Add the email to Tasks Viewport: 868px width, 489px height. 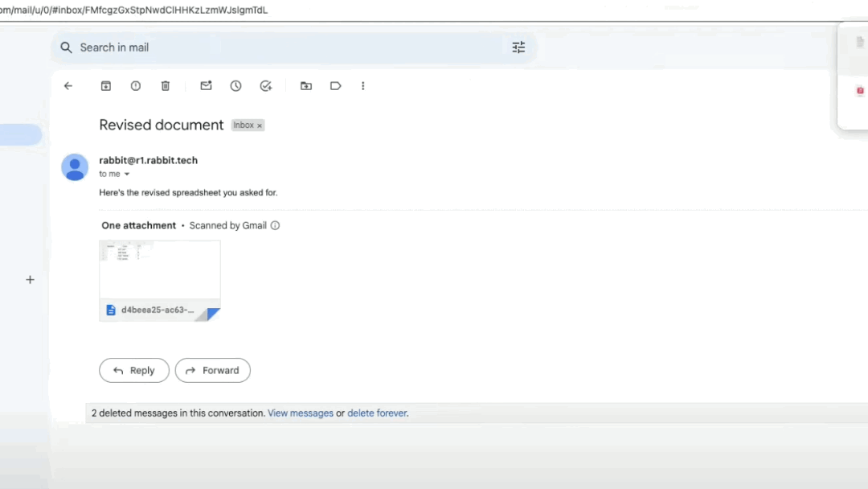pos(266,86)
